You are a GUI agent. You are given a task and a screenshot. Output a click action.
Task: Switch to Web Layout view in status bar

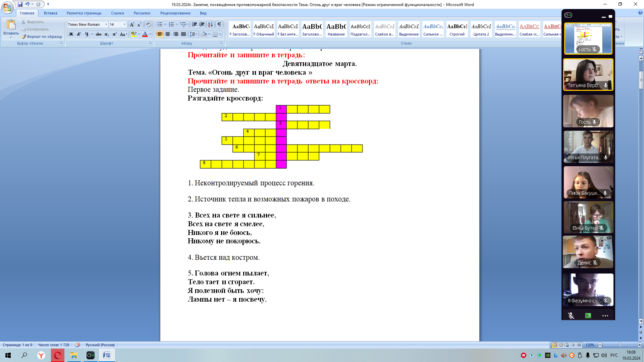567,345
